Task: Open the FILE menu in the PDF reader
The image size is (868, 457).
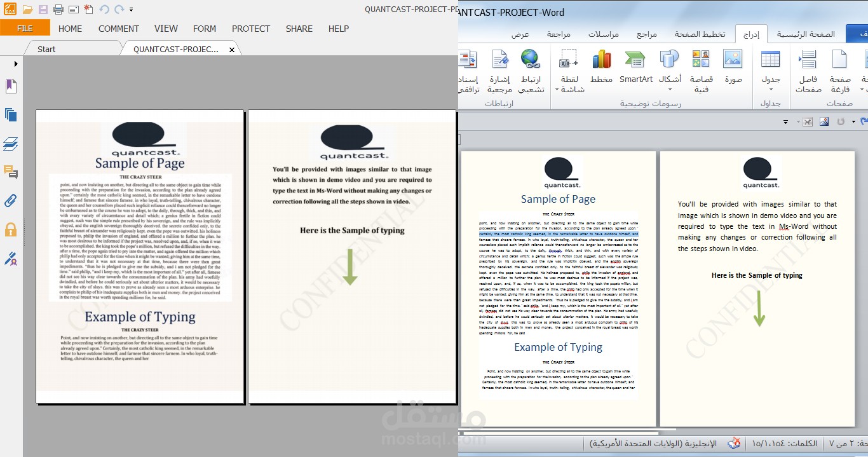Action: point(25,29)
